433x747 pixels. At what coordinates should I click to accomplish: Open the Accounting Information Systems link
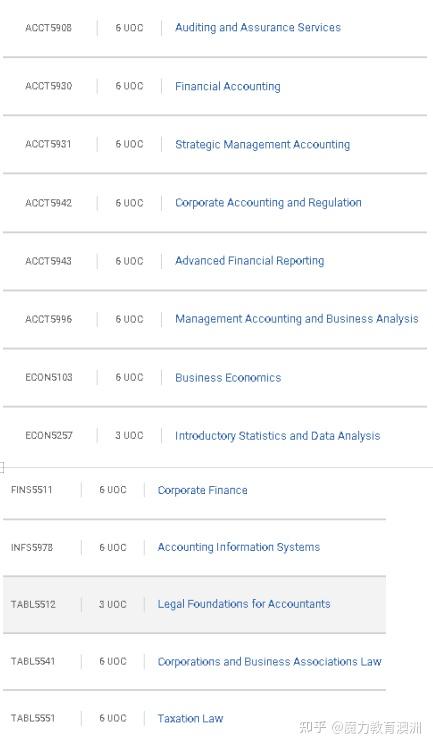[x=239, y=547]
